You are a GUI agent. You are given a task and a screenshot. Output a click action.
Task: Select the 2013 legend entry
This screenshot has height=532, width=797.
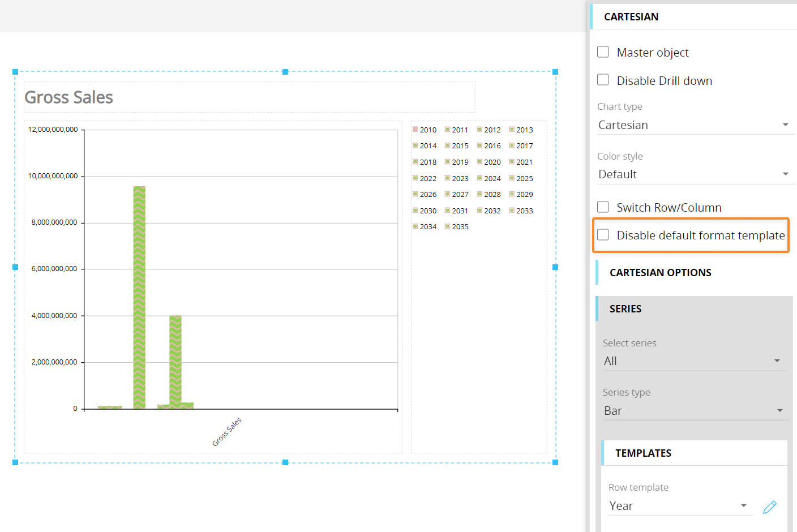tap(521, 130)
